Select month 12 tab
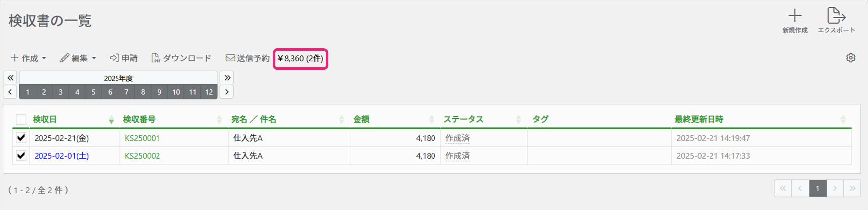This screenshot has width=868, height=210. [x=209, y=92]
